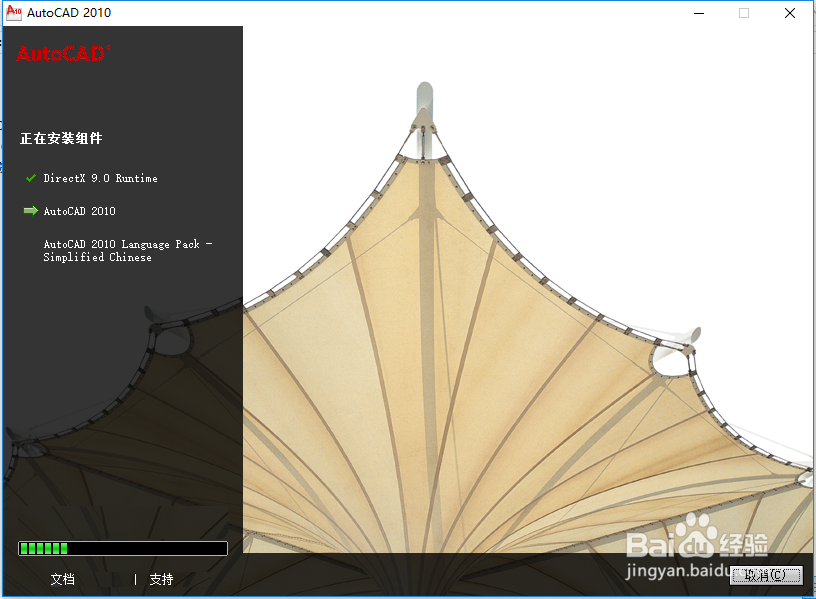This screenshot has width=816, height=599.
Task: Click the X close icon on the installer
Action: point(789,13)
